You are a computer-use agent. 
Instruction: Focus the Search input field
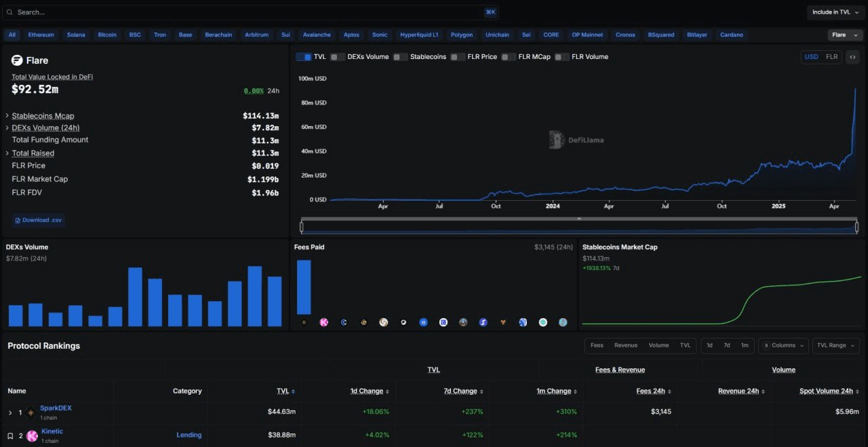[251, 12]
